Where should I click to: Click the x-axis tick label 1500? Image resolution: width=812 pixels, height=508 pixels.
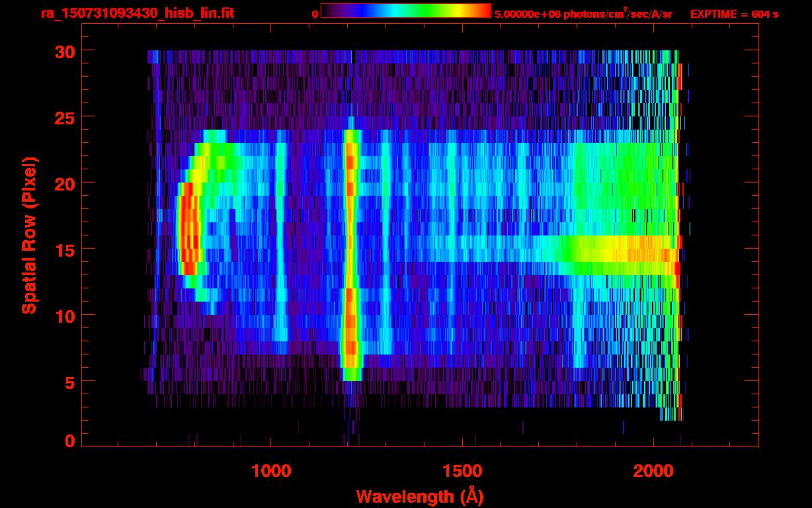tap(462, 471)
